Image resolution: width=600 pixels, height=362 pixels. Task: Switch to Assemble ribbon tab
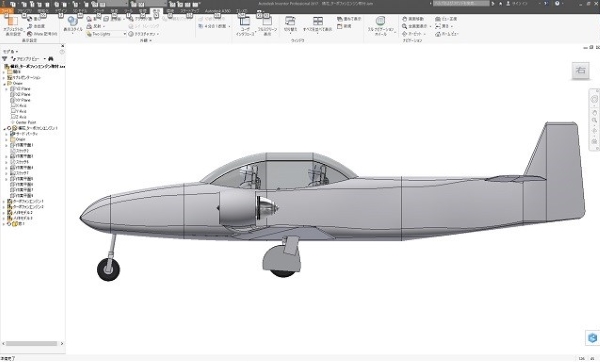pyautogui.click(x=24, y=11)
